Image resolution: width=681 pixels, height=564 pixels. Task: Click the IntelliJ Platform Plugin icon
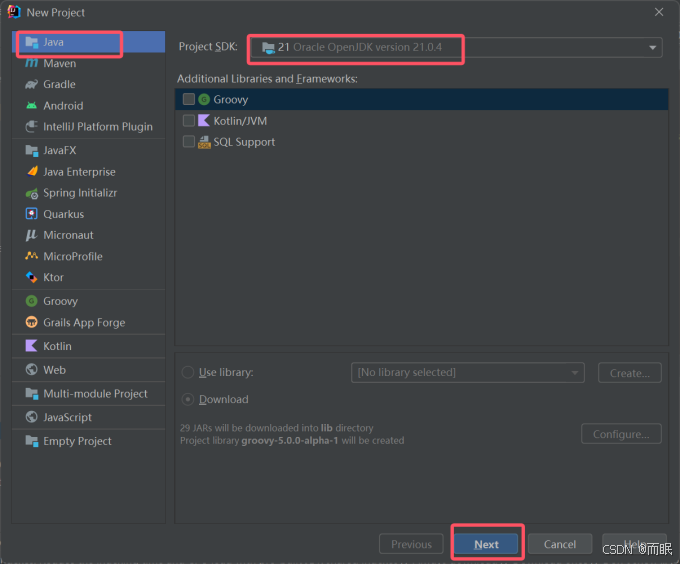(32, 126)
